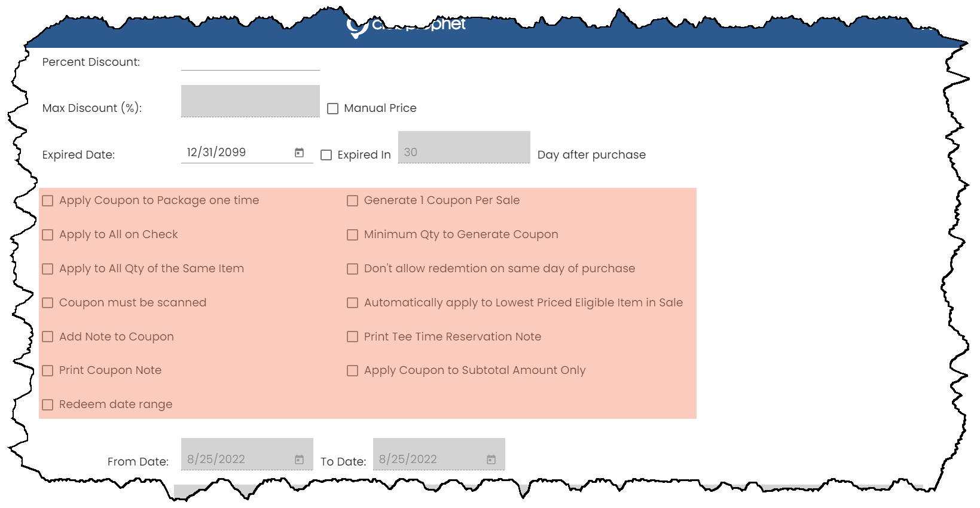Open the From Date calendar icon

(300, 460)
